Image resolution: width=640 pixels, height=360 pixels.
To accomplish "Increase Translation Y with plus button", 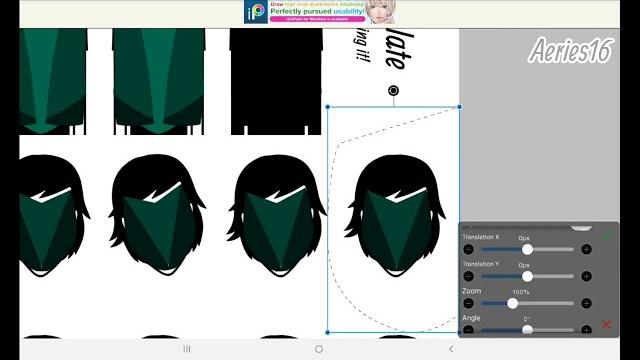I will pos(586,276).
